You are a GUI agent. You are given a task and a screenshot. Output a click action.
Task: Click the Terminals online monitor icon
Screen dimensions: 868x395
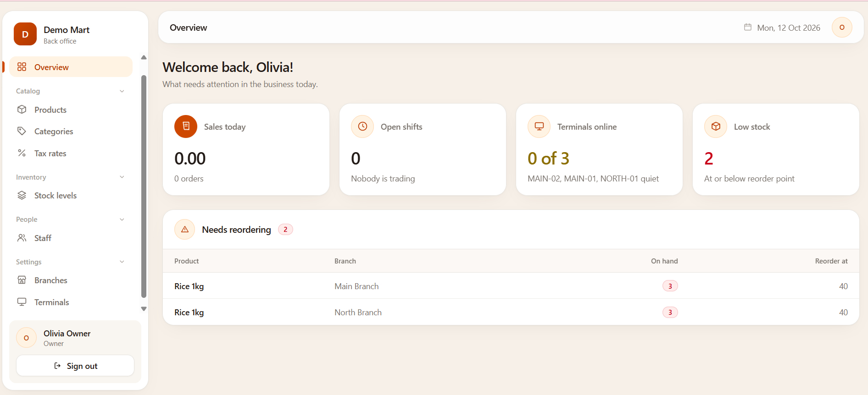coord(539,126)
